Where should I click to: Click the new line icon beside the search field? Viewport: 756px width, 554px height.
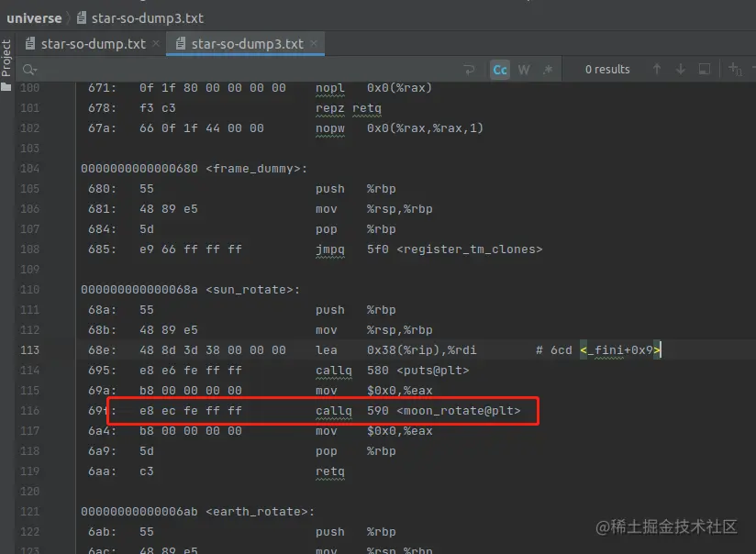coord(470,69)
